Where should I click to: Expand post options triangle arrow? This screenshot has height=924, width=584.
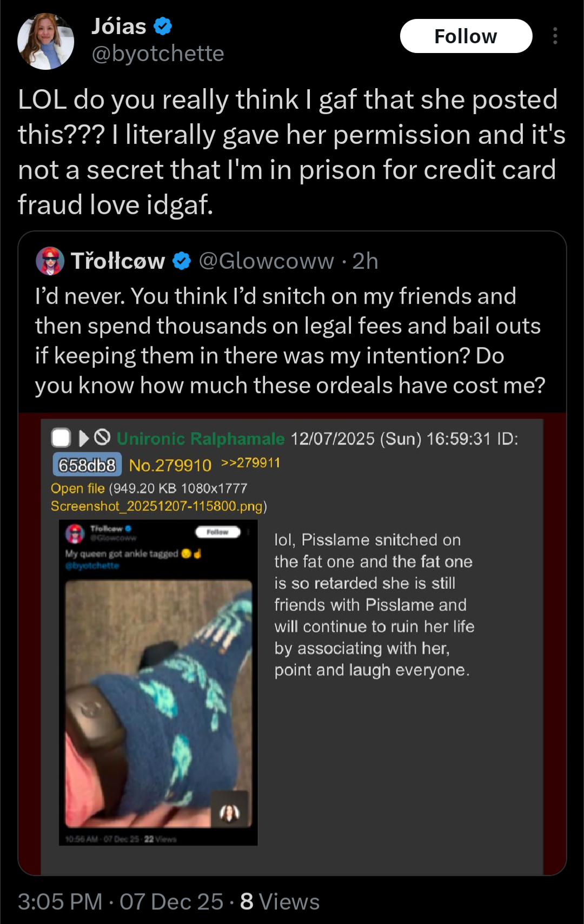(83, 438)
